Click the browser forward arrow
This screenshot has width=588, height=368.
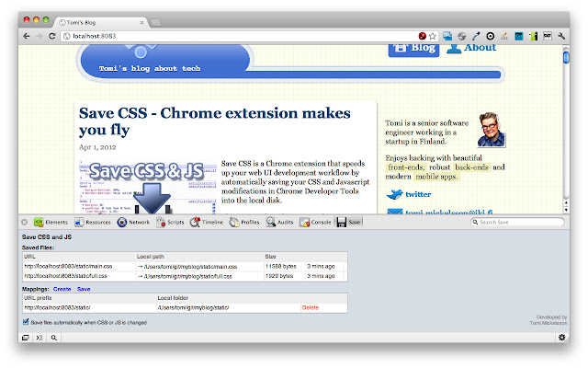tap(39, 36)
